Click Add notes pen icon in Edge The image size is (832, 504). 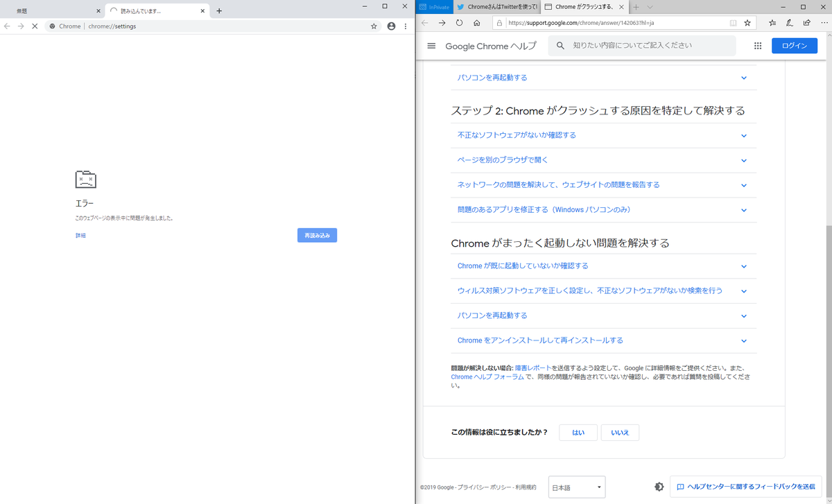pos(790,23)
